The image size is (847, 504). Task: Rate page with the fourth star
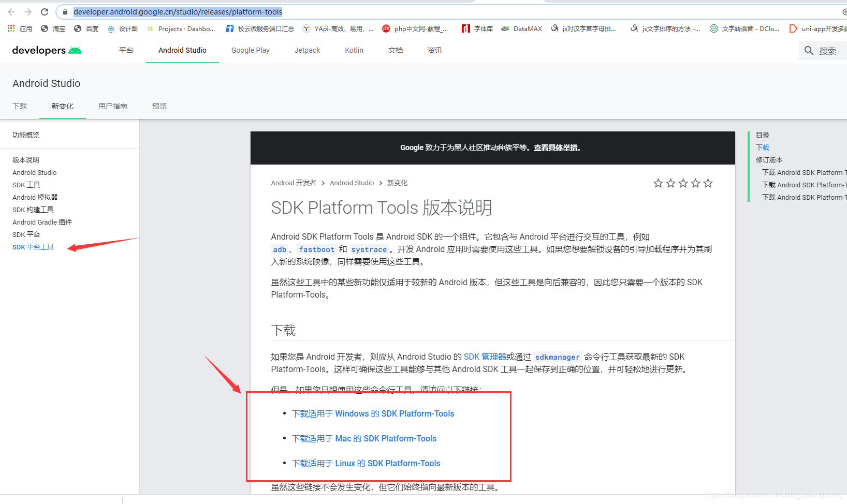click(695, 183)
